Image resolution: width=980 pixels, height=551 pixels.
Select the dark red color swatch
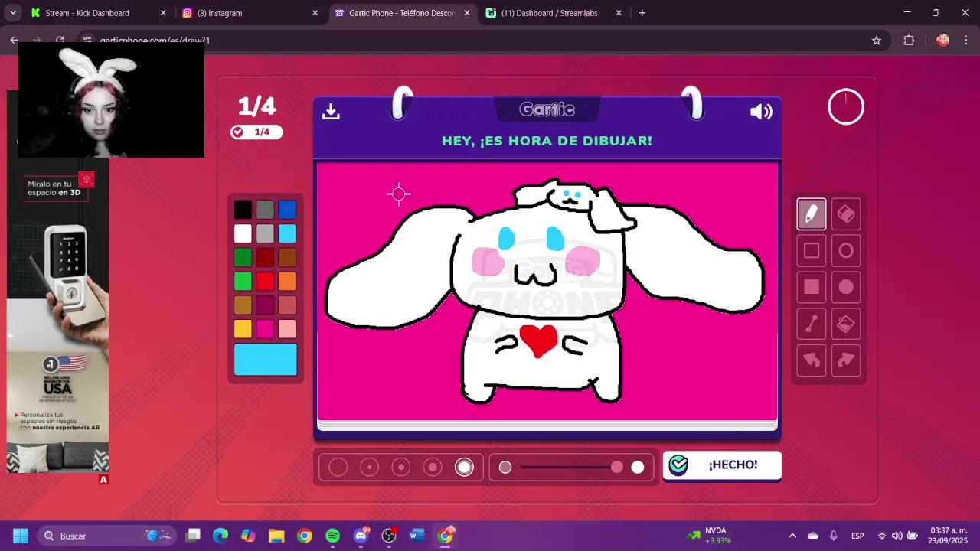[265, 257]
